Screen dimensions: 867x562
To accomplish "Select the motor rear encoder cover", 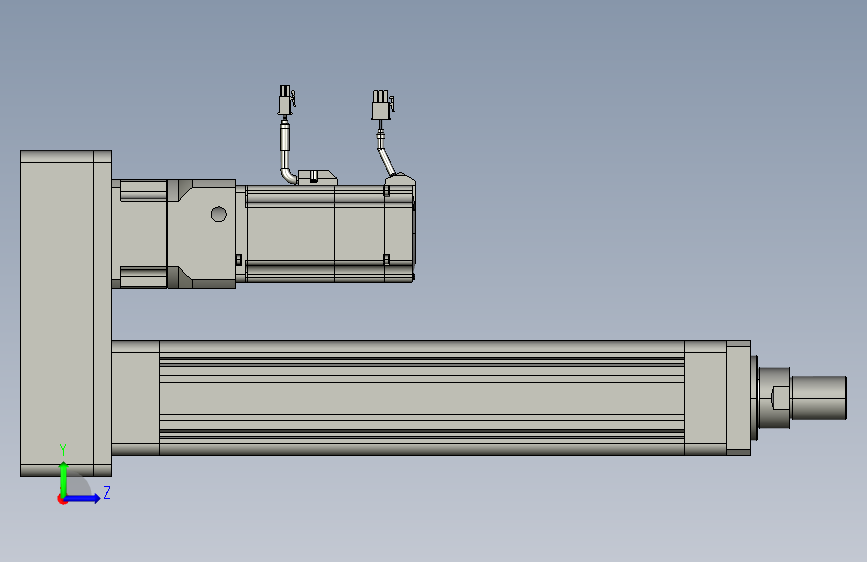I will (x=400, y=233).
